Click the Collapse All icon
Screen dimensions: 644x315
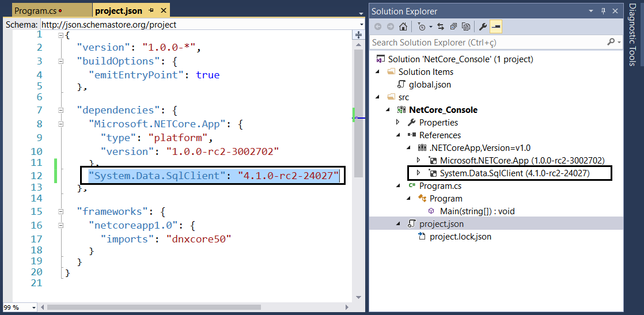(453, 26)
